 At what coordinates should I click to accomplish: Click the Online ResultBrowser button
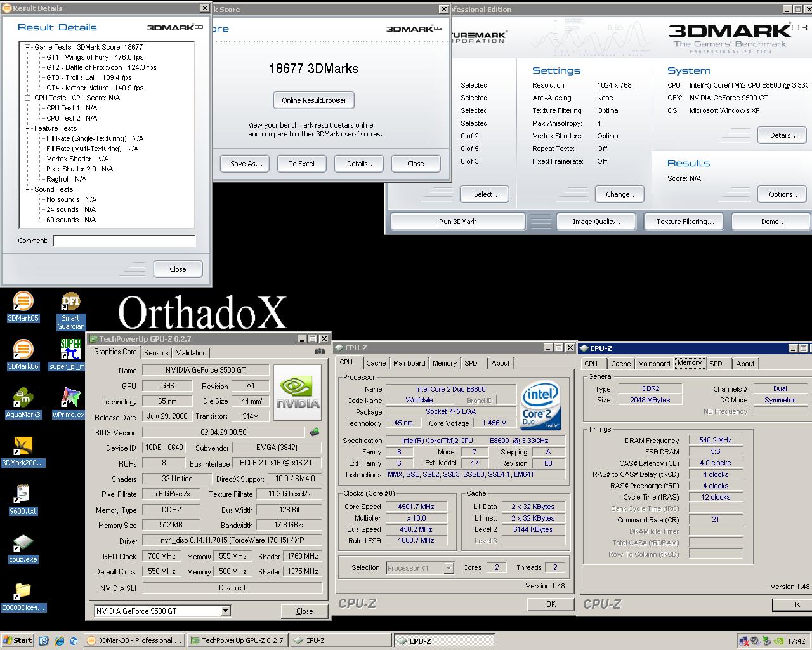pos(314,100)
